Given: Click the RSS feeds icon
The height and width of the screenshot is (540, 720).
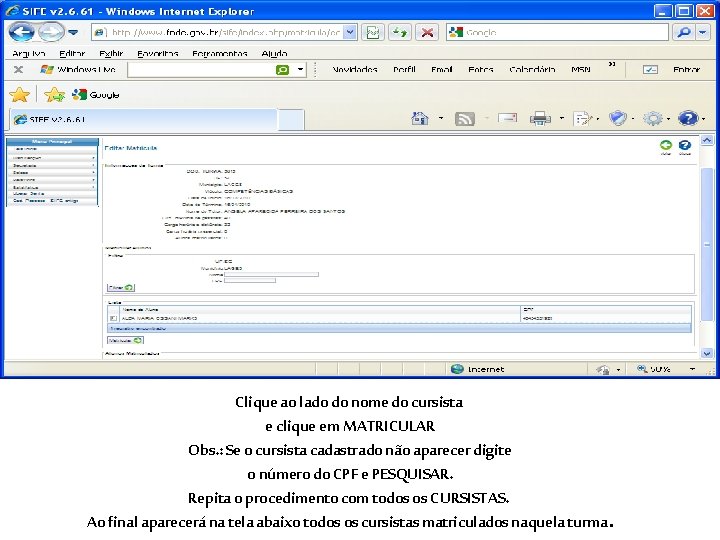Looking at the screenshot, I should click(x=465, y=119).
